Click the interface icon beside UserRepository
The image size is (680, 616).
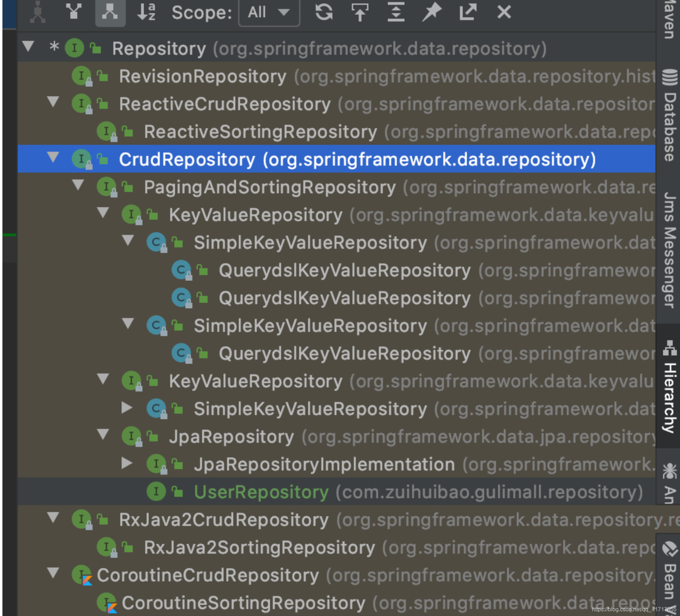click(157, 492)
